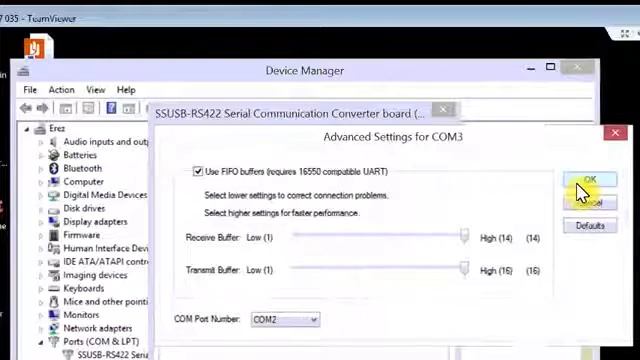640x360 pixels.
Task: Click the Firmware category icon
Action: click(x=53, y=235)
